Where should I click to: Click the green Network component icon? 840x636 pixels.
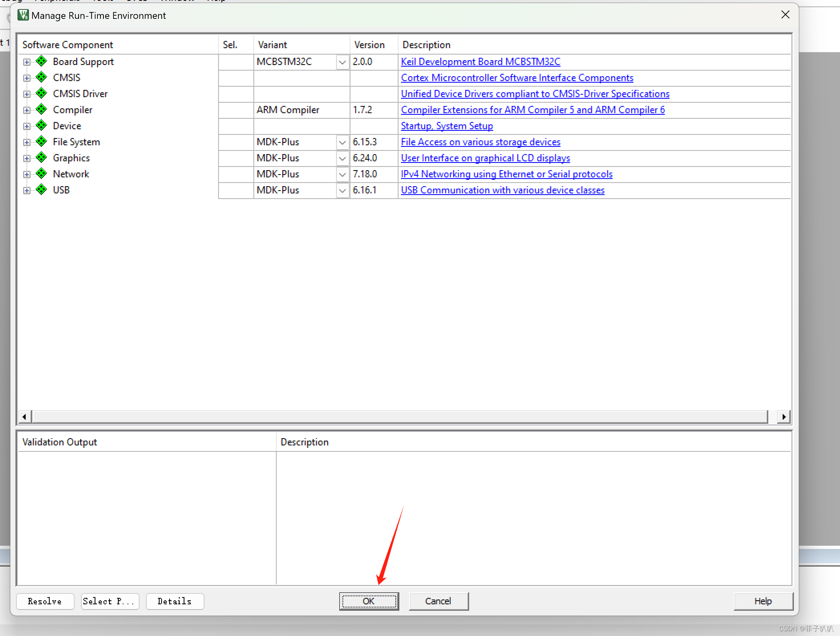[41, 174]
